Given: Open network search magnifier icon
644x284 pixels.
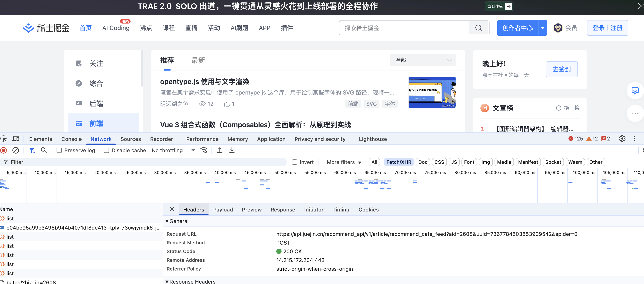Looking at the screenshot, I should 44,150.
